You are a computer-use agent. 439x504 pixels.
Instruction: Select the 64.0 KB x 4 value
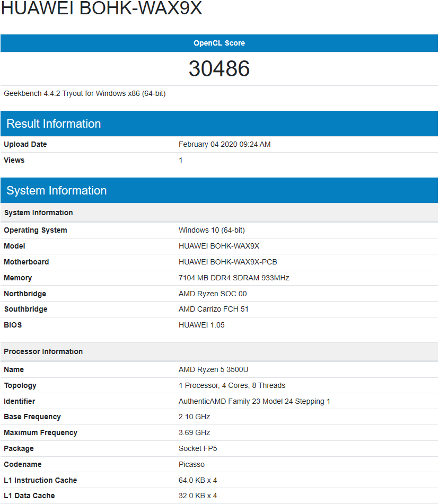coord(198,480)
